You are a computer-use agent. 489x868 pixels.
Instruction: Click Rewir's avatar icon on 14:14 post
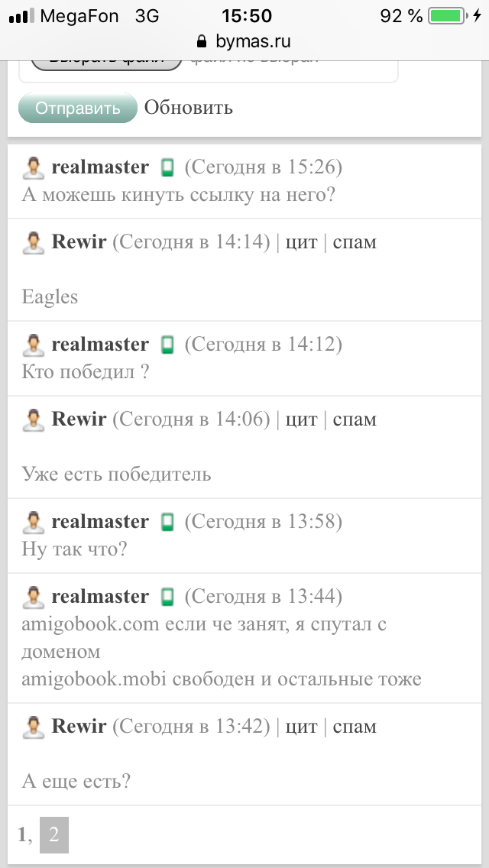pyautogui.click(x=33, y=243)
